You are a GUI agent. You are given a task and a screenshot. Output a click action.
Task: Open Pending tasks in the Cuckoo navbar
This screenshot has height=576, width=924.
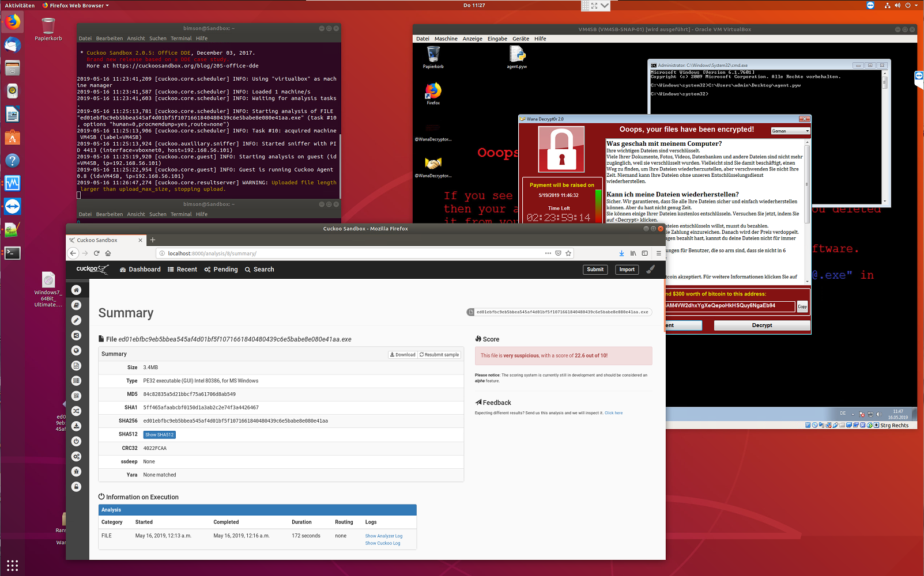[x=221, y=270]
